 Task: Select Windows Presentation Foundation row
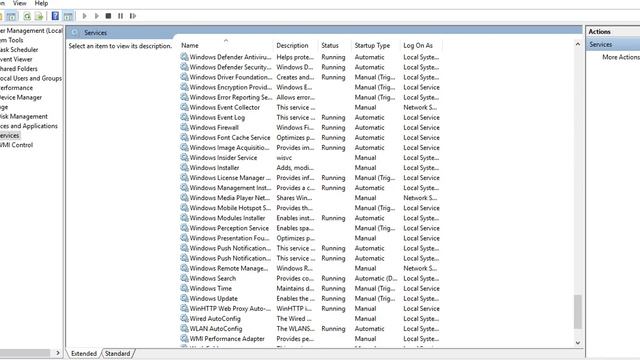(310, 238)
